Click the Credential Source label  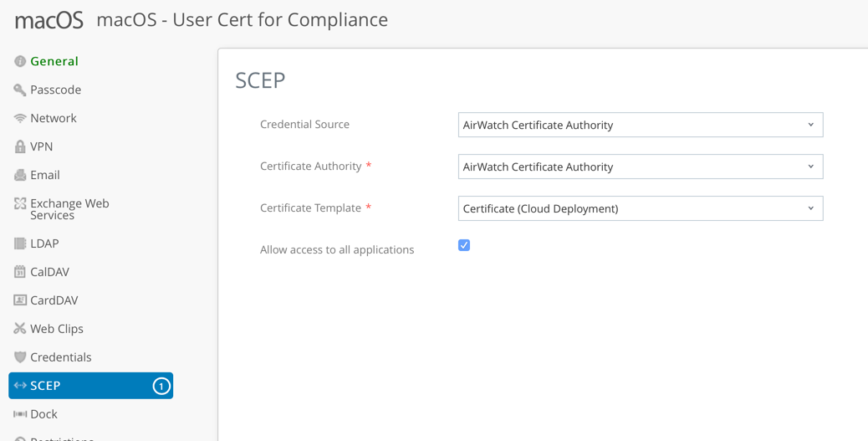coord(304,124)
